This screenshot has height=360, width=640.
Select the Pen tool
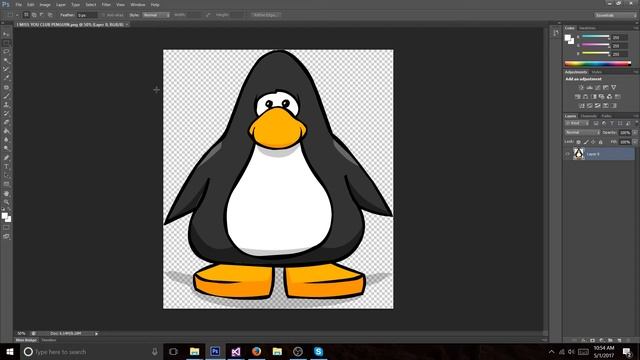pyautogui.click(x=6, y=158)
